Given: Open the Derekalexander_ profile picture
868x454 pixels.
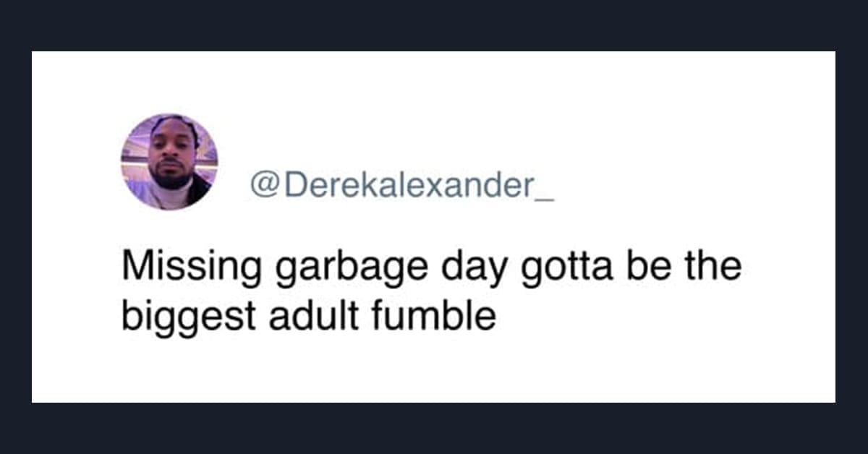Looking at the screenshot, I should [169, 162].
